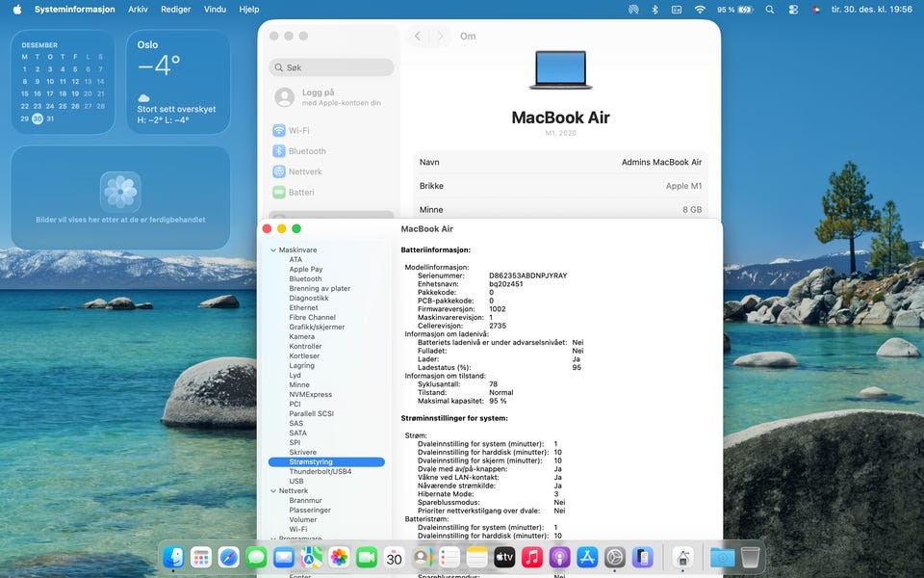Open iPhone Mirroring from the Dock
The height and width of the screenshot is (578, 924).
[643, 557]
